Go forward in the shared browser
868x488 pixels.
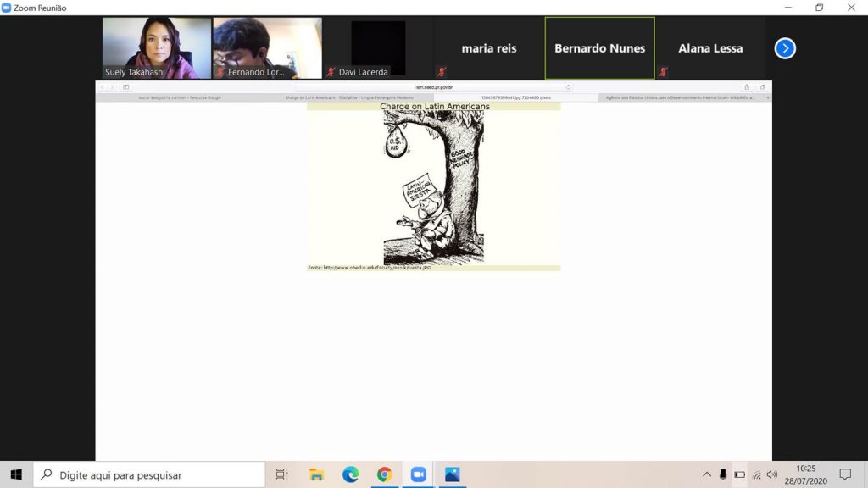click(112, 87)
